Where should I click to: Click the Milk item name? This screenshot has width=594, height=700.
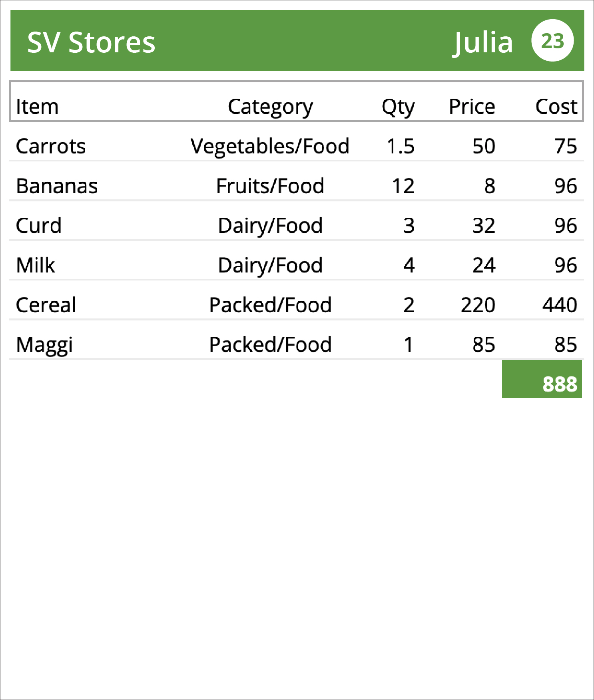[36, 265]
